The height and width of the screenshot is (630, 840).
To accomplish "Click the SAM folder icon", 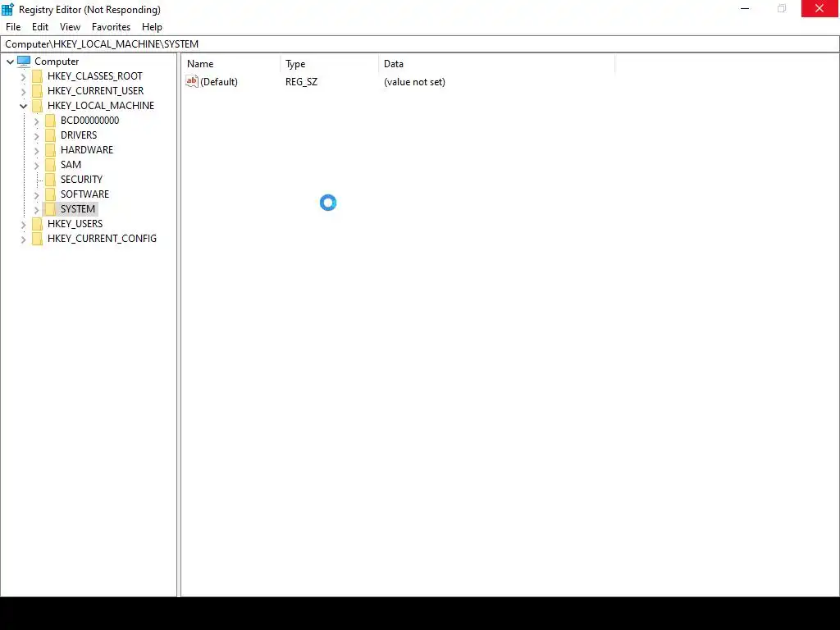I will (50, 164).
